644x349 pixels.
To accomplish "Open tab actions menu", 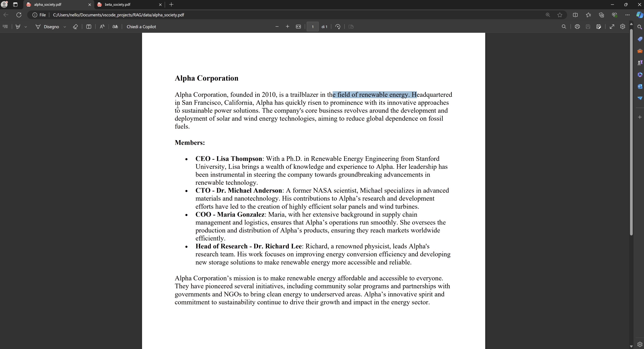I will click(x=15, y=4).
